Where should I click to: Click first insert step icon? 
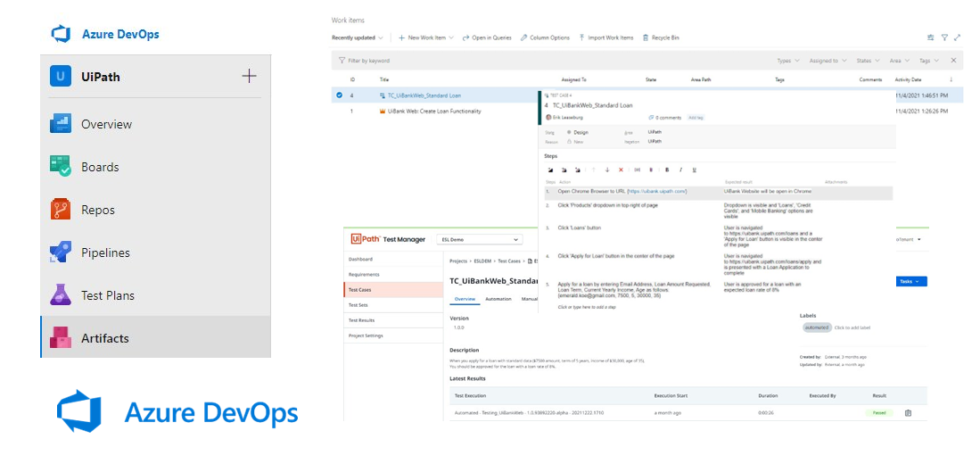point(550,170)
